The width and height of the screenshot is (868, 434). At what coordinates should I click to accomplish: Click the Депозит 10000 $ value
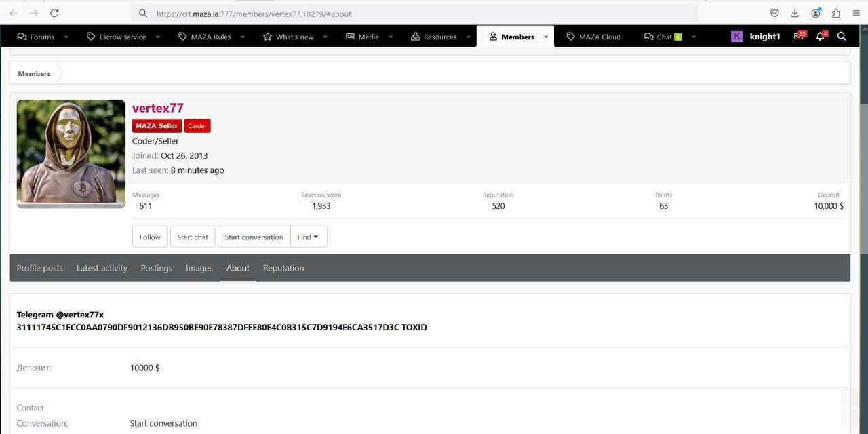tap(145, 368)
